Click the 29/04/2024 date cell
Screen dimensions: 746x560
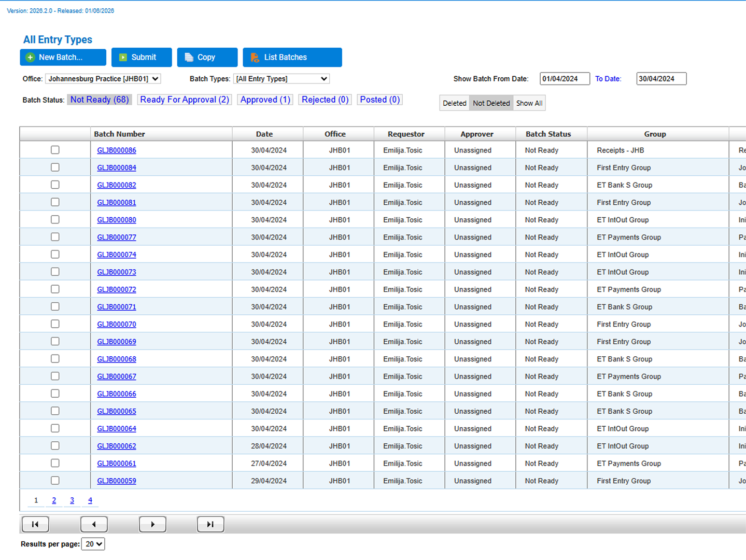269,481
